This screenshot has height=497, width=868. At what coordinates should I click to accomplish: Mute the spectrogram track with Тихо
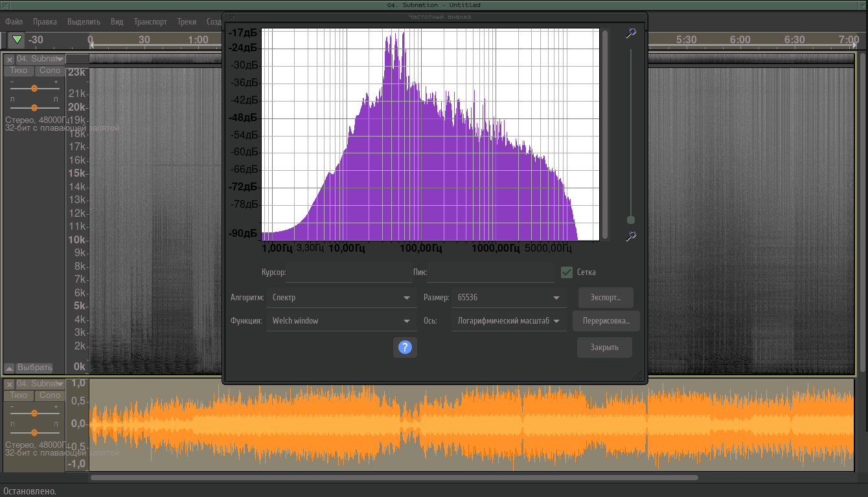point(19,71)
